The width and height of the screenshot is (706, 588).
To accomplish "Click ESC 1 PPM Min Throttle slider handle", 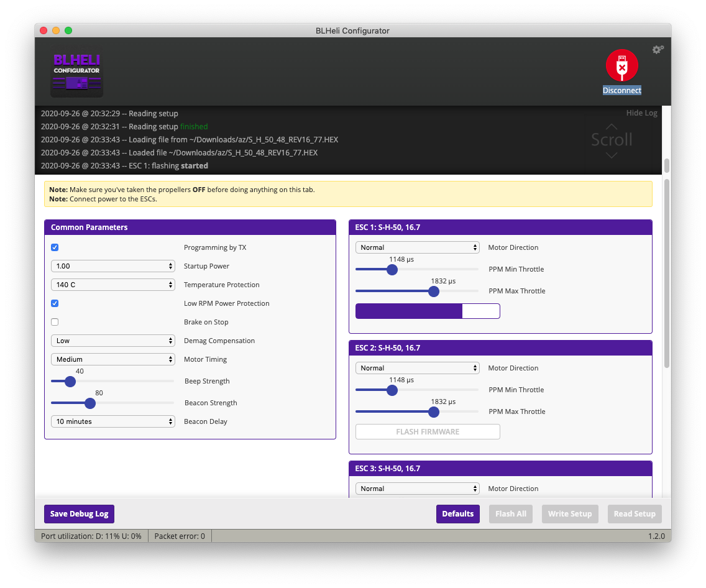I will point(392,269).
